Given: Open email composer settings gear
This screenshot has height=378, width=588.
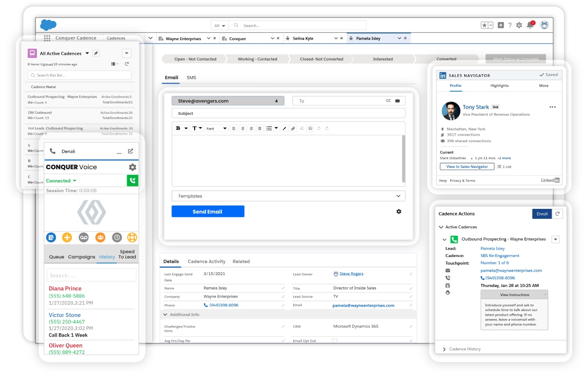Looking at the screenshot, I should pyautogui.click(x=399, y=212).
